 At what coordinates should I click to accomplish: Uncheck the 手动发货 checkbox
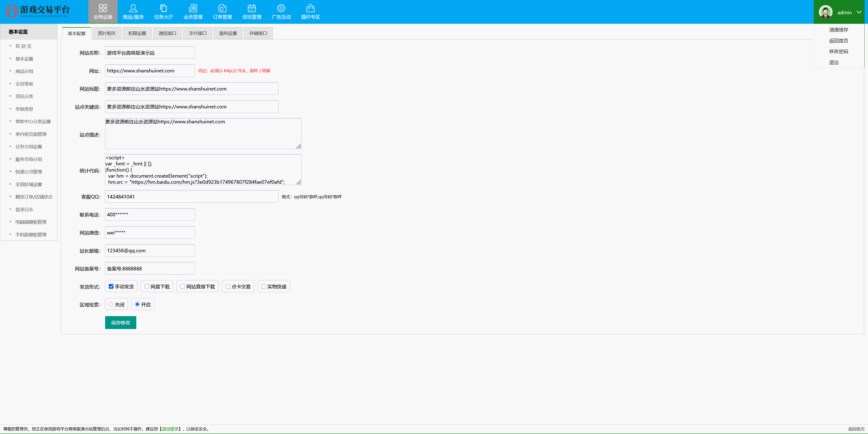pyautogui.click(x=111, y=286)
